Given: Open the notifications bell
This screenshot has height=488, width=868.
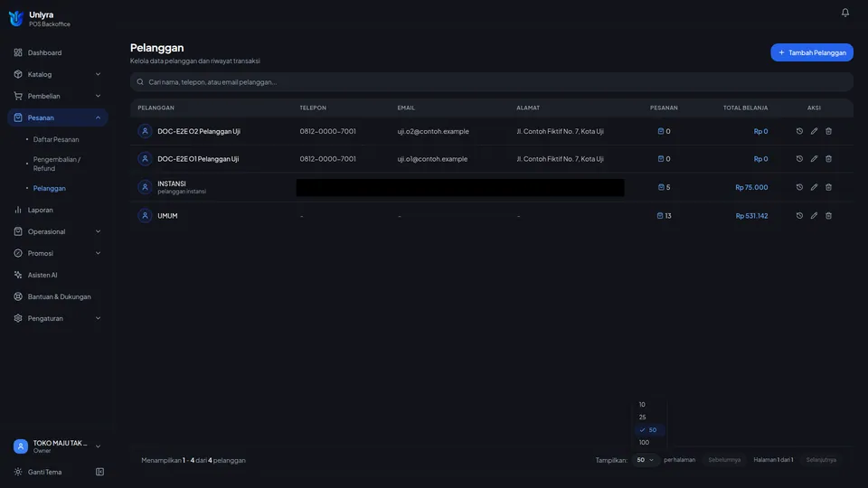Looking at the screenshot, I should coord(844,12).
